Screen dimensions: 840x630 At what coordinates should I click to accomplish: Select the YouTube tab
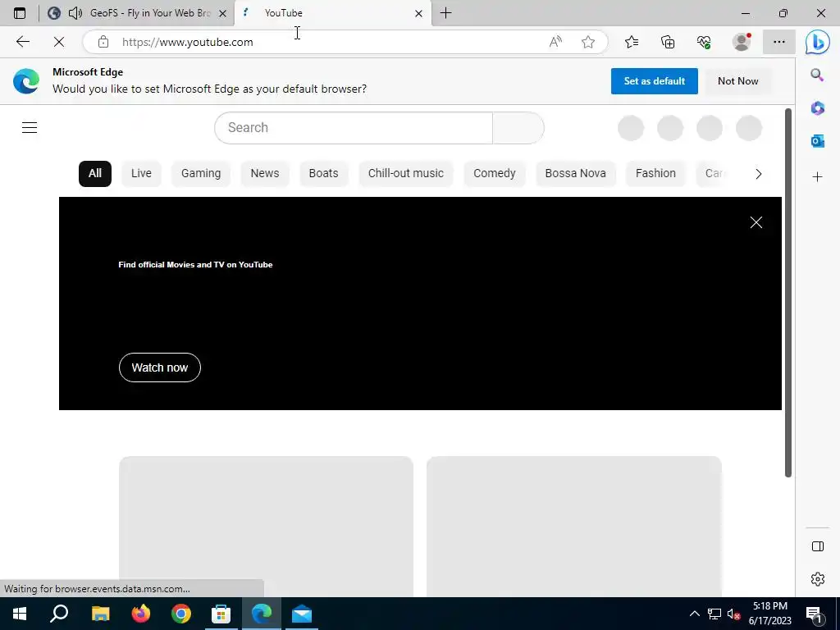tap(331, 13)
